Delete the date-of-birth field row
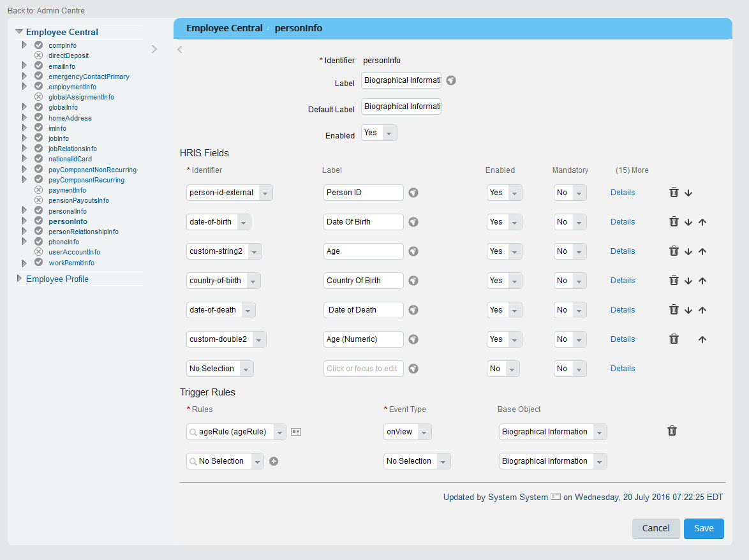 pyautogui.click(x=674, y=221)
